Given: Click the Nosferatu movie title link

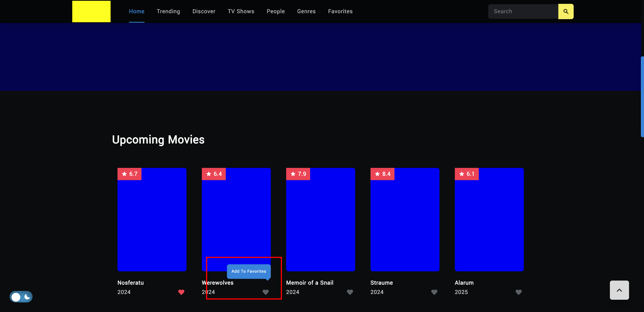Looking at the screenshot, I should [131, 283].
